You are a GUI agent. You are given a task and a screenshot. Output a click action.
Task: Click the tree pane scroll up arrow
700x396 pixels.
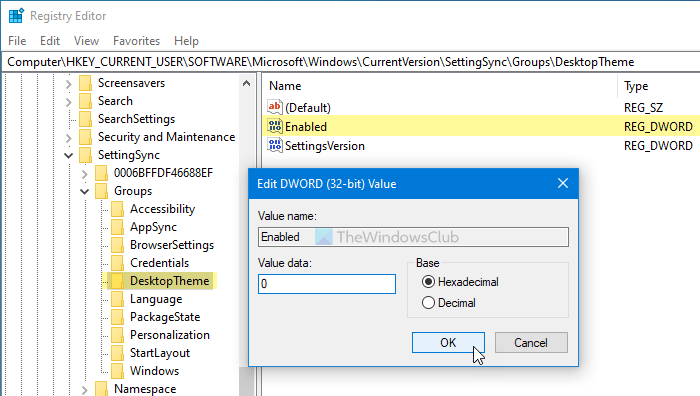pos(246,83)
